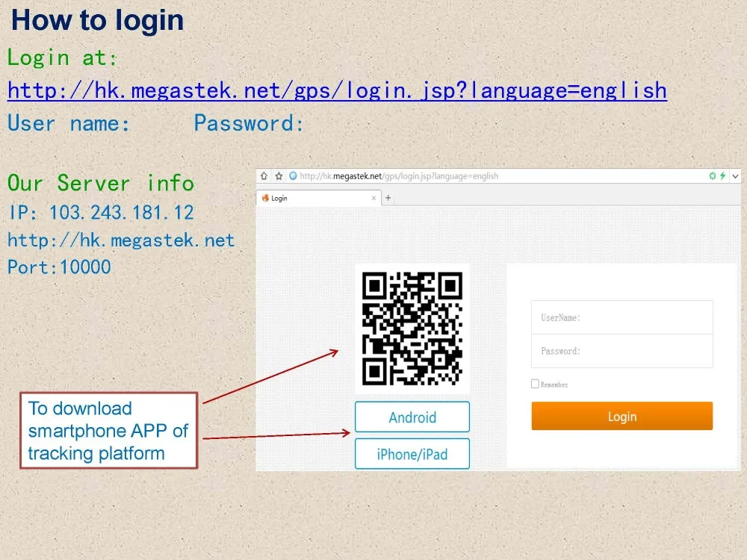This screenshot has height=560, width=747.
Task: Click the Port:10000 text
Action: coord(60,267)
